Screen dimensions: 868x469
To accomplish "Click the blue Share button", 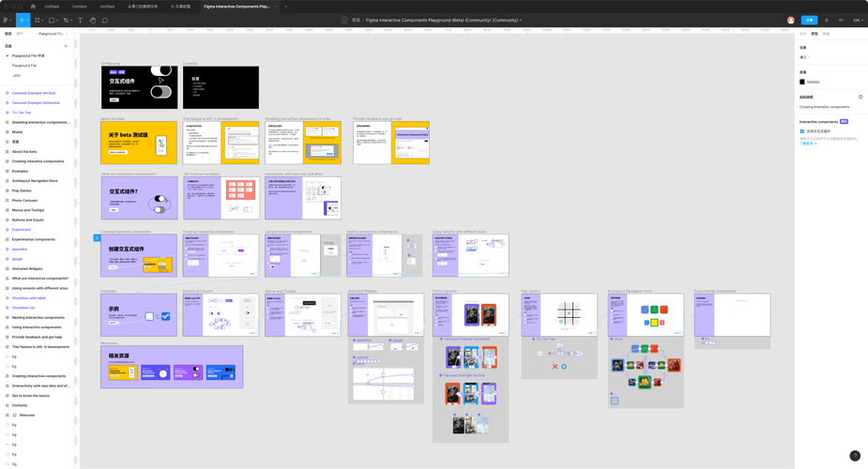I will pos(809,20).
